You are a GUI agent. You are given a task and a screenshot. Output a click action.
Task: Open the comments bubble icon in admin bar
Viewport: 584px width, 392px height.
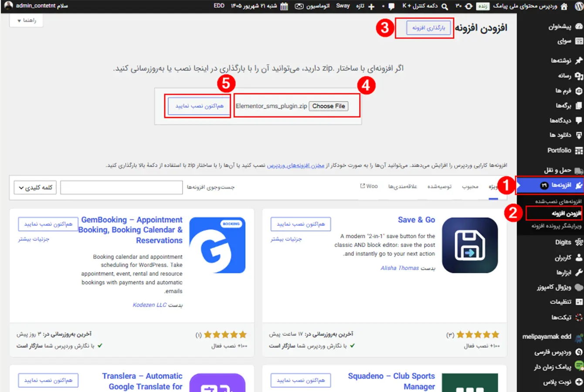point(391,7)
